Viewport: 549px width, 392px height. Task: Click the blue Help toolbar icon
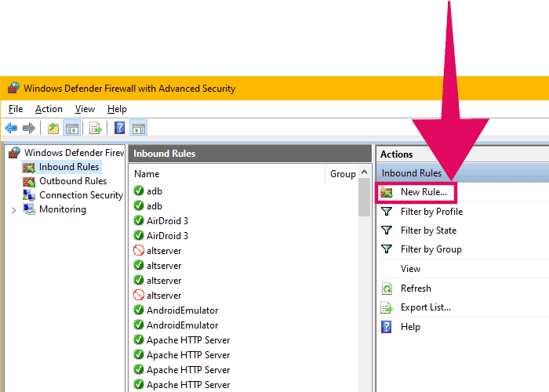(119, 128)
